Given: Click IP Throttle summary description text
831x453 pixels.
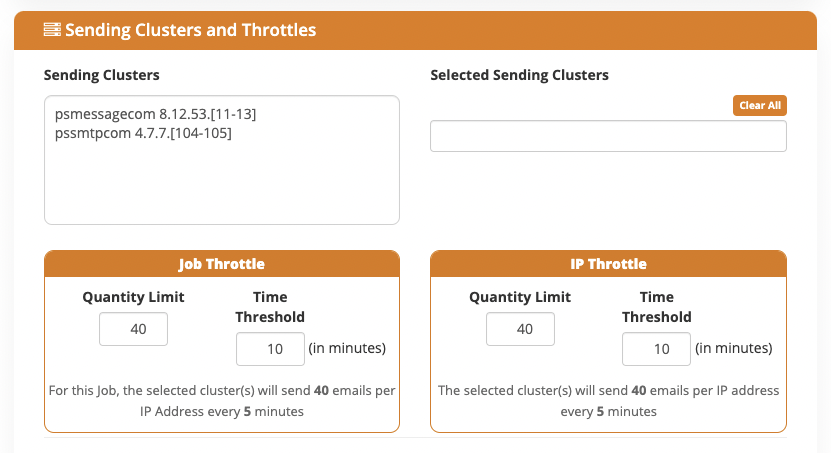Looking at the screenshot, I should pyautogui.click(x=608, y=401).
